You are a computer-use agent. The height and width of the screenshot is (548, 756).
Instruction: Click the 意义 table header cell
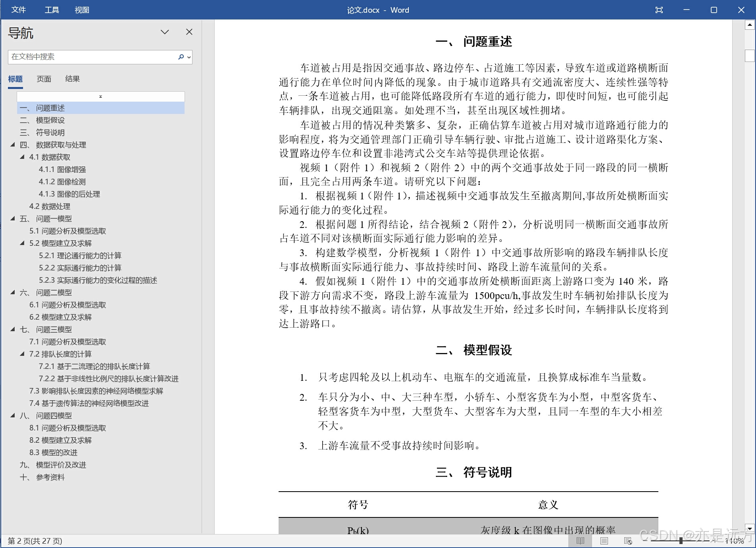548,505
